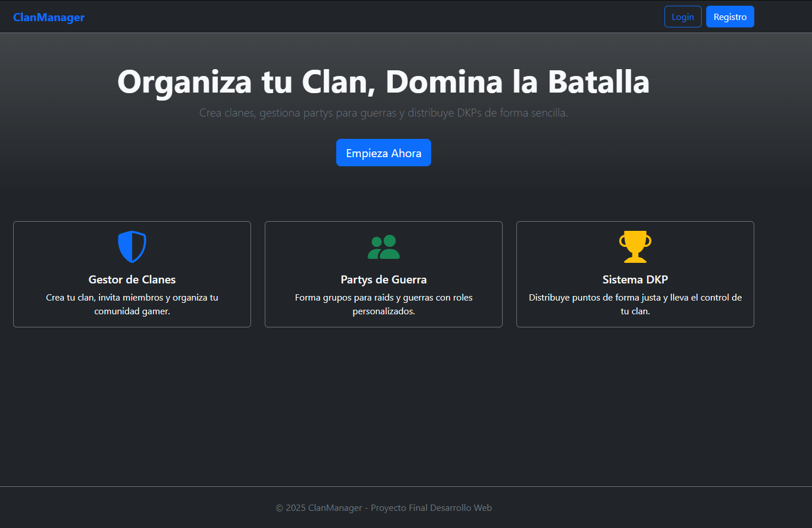The height and width of the screenshot is (528, 812).
Task: Click the gray subtitle about distributing DKPs
Action: tap(384, 113)
